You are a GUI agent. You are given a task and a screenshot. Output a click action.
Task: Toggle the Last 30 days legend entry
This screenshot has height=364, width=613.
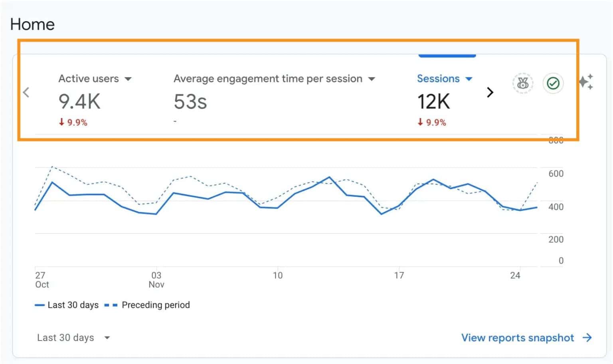73,305
